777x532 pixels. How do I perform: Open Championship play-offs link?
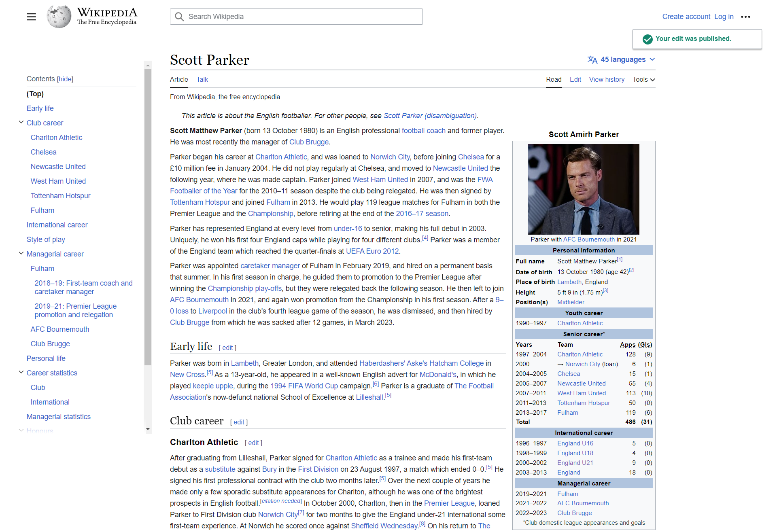point(244,288)
